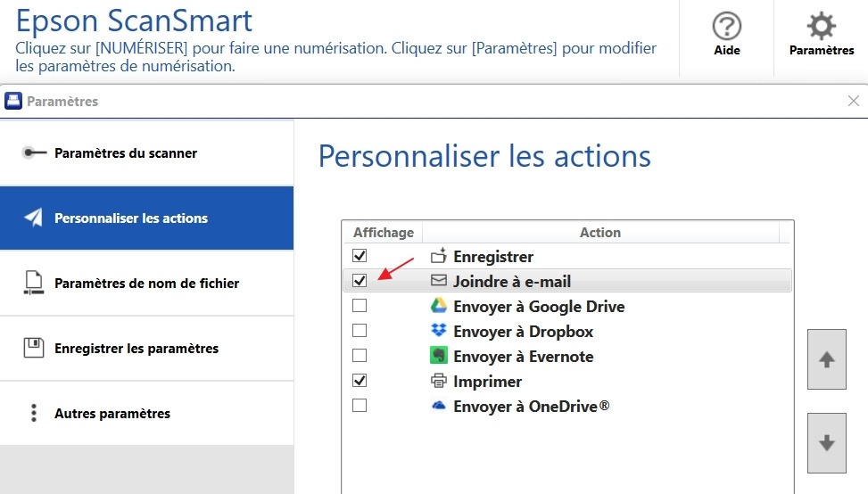Go to Autres paramètres section
The image size is (868, 494).
tap(146, 414)
